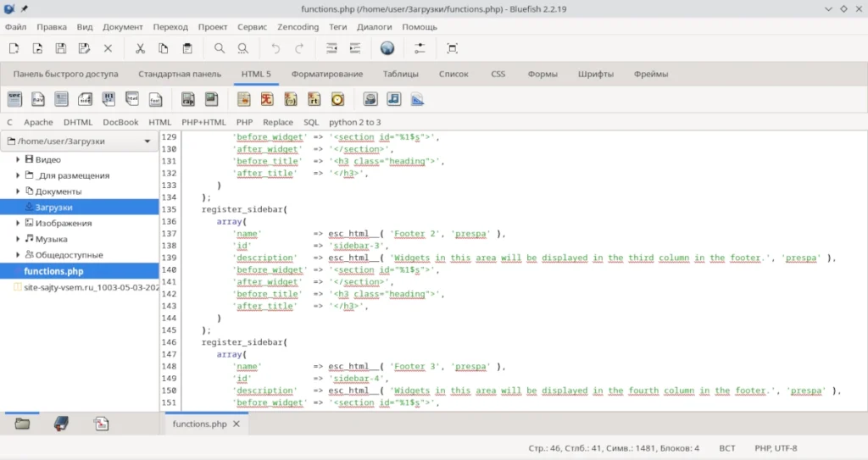This screenshot has height=460, width=868.
Task: Switch to the Таблицы tab
Action: (x=401, y=74)
